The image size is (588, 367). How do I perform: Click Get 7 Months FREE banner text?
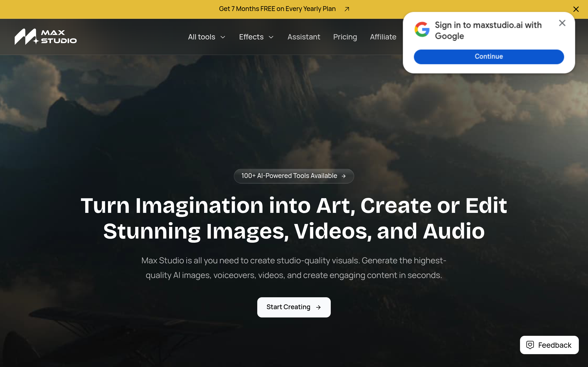coord(277,9)
